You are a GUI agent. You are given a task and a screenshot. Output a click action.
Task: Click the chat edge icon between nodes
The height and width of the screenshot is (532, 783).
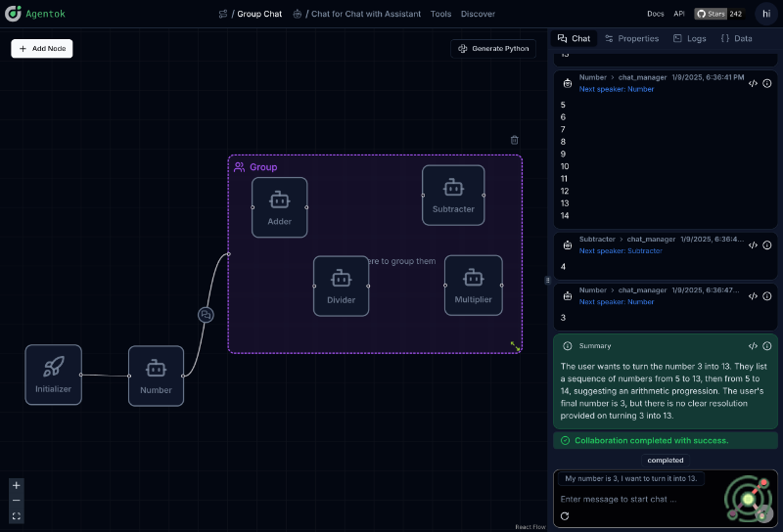[x=206, y=315]
